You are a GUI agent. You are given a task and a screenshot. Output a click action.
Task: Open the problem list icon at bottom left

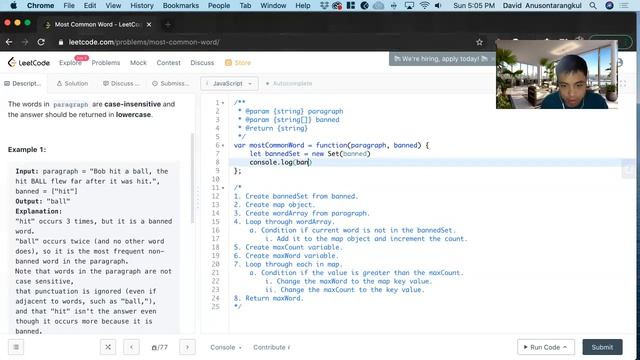[16, 347]
